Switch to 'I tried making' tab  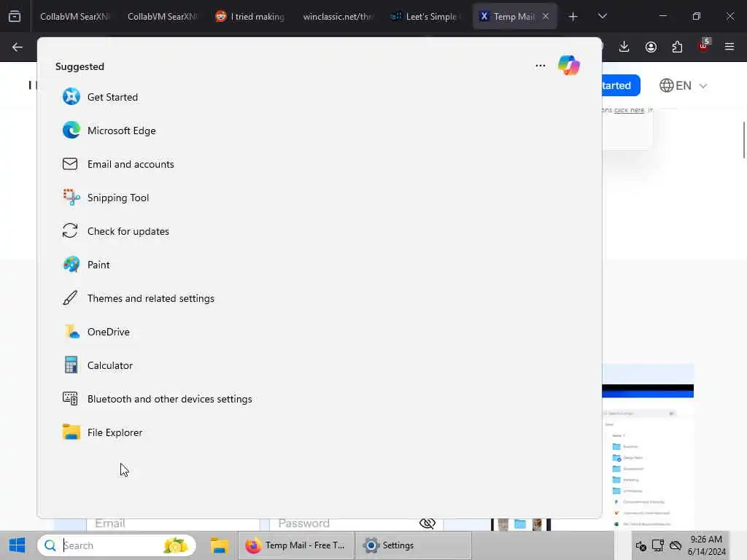(x=250, y=16)
